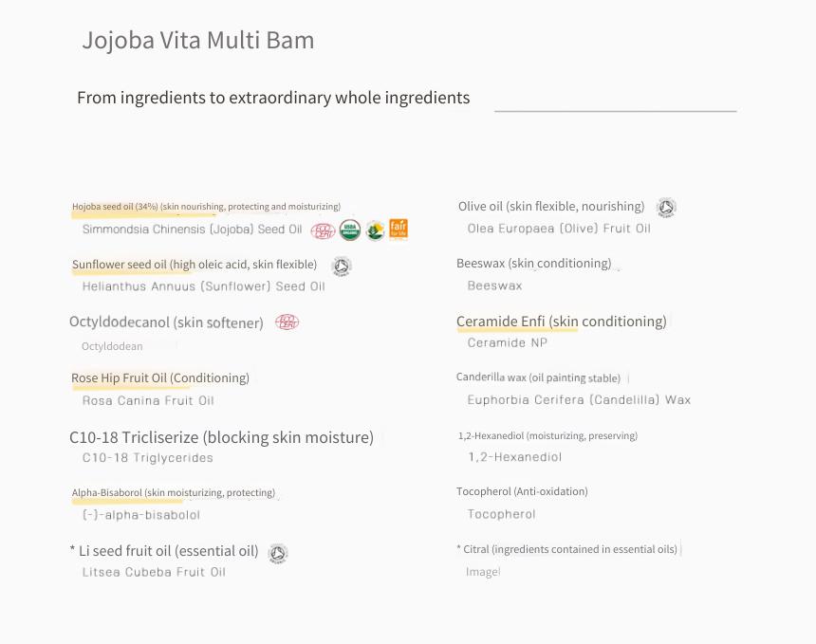Click the Ecocert logo beside Jojoba Seed Oil
Viewport: 816px width, 644px height.
[x=323, y=231]
